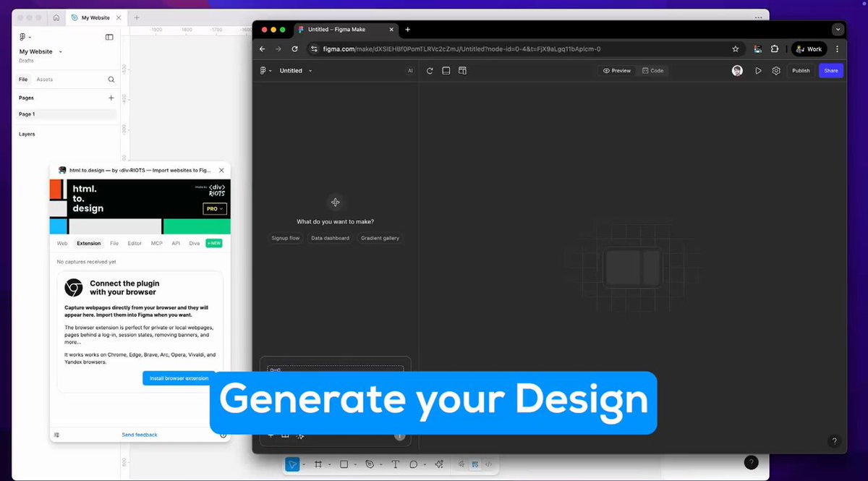Image resolution: width=868 pixels, height=481 pixels.
Task: Switch to Preview view in Figma Make
Action: coord(617,71)
